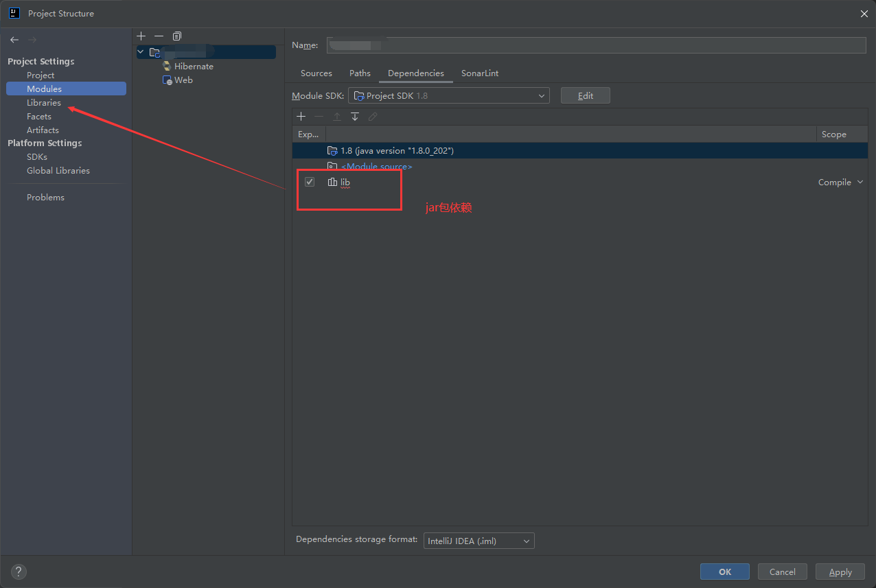Viewport: 876px width, 588px height.
Task: Click the Exp... column header
Action: [x=309, y=134]
